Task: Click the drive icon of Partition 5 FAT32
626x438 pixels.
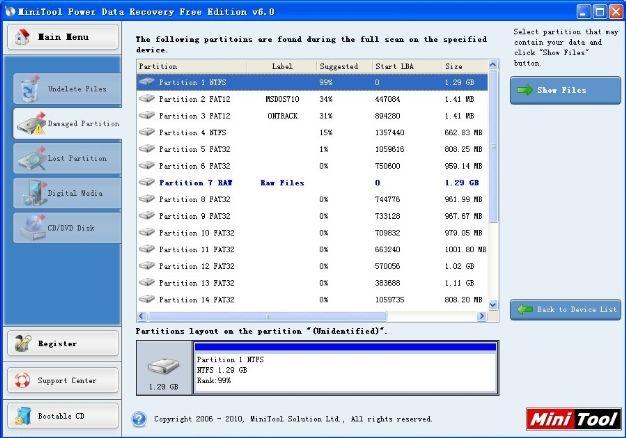Action: [x=147, y=149]
